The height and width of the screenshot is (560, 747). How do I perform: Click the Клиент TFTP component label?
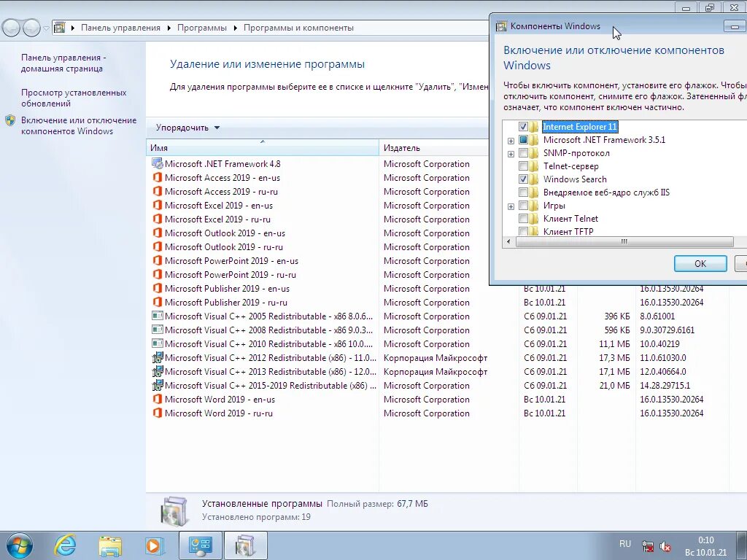click(x=568, y=231)
